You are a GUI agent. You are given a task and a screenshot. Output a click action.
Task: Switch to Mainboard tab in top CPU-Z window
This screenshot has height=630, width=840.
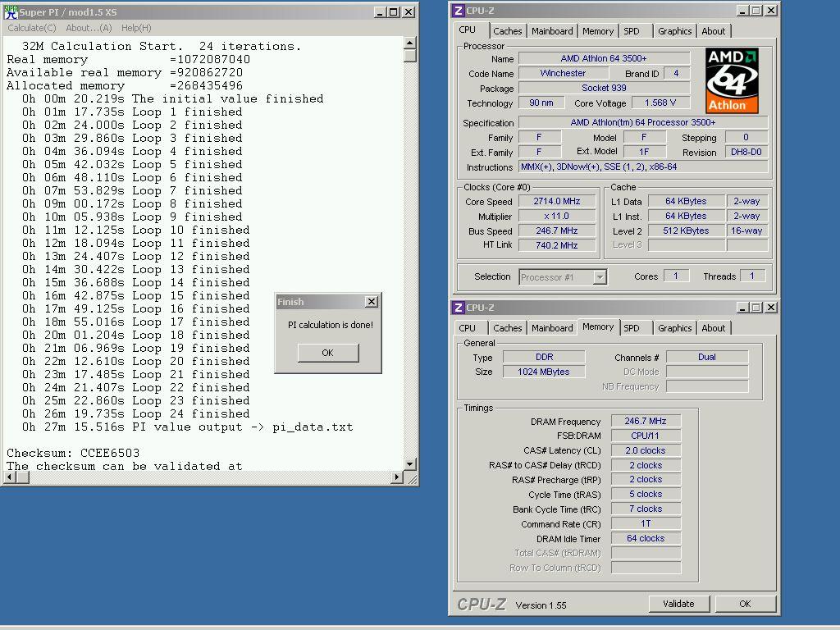pyautogui.click(x=552, y=31)
